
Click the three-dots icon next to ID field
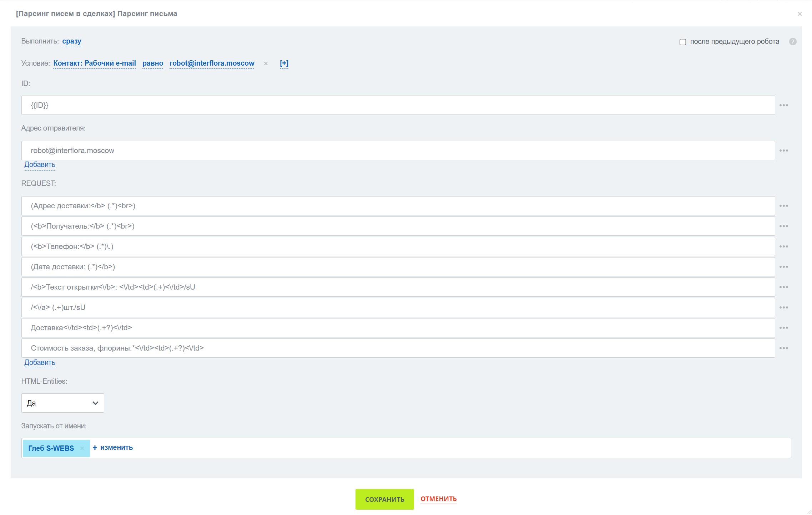[783, 105]
